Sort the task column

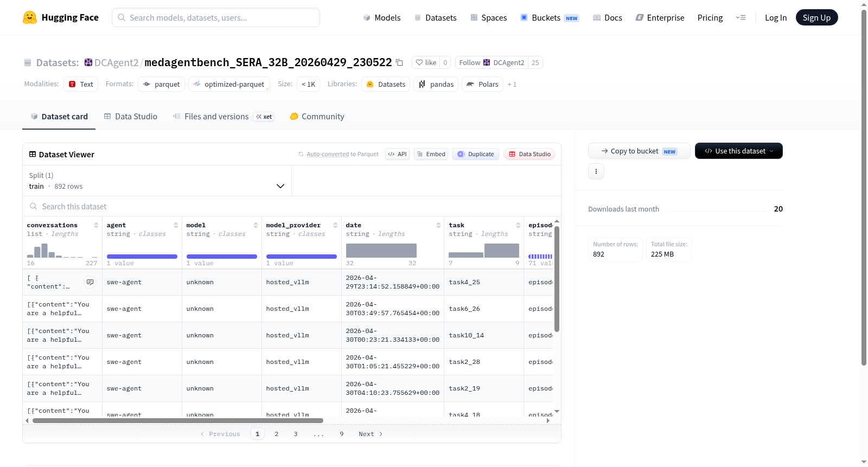(x=518, y=225)
